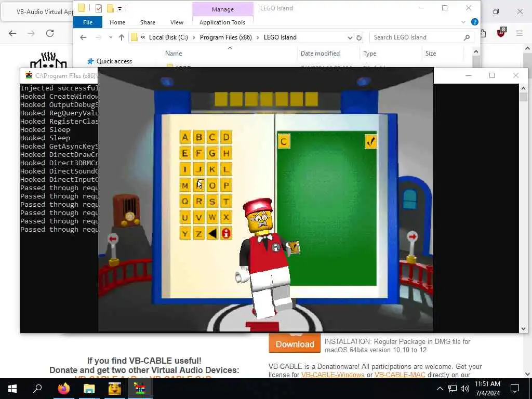This screenshot has height=399, width=532.
Task: Select letter L tile
Action: pos(226,169)
